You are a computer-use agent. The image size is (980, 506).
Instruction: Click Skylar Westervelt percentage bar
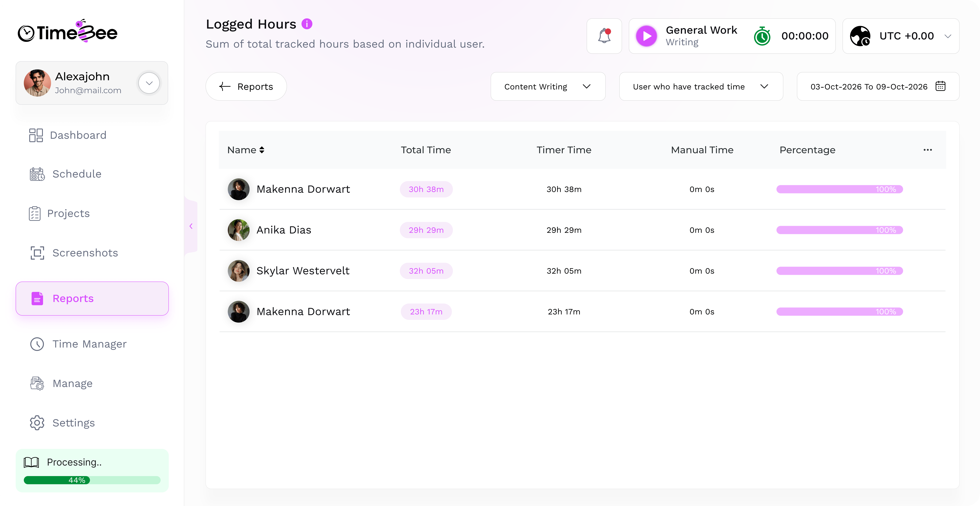(840, 271)
